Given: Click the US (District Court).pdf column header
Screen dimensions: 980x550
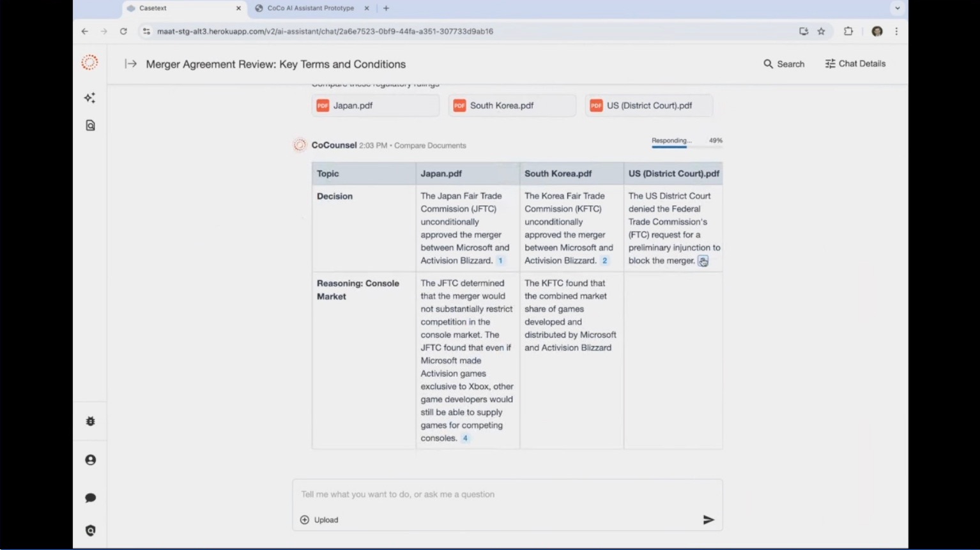Looking at the screenshot, I should pyautogui.click(x=673, y=174).
